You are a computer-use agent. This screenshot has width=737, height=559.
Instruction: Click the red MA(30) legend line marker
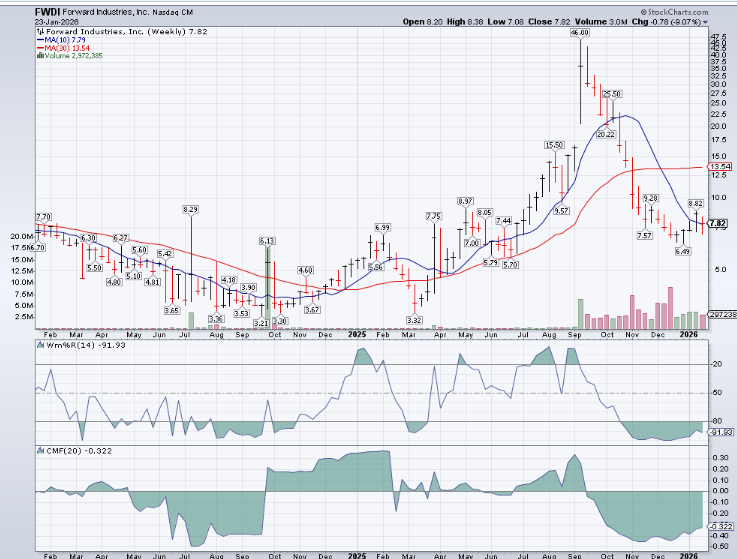coord(38,47)
